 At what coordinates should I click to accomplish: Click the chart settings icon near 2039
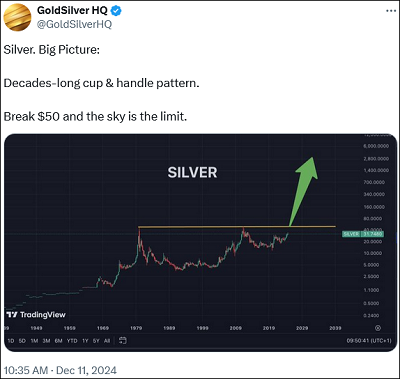378,328
